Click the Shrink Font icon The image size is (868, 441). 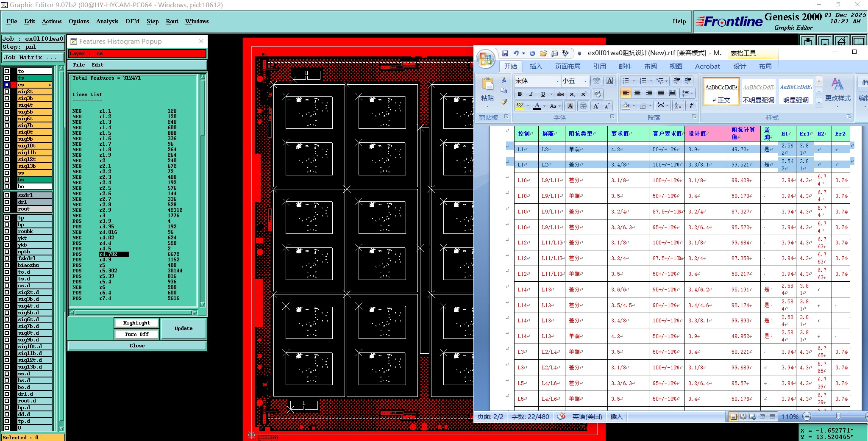tap(607, 106)
